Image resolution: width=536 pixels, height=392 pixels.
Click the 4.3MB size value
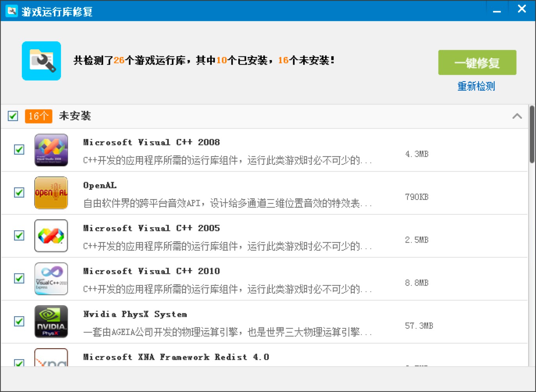pos(417,154)
